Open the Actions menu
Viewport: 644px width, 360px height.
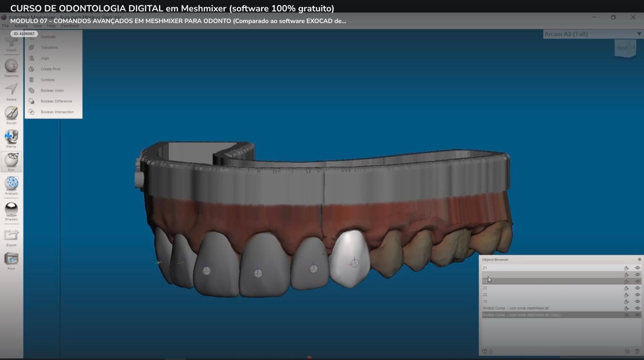point(21,26)
